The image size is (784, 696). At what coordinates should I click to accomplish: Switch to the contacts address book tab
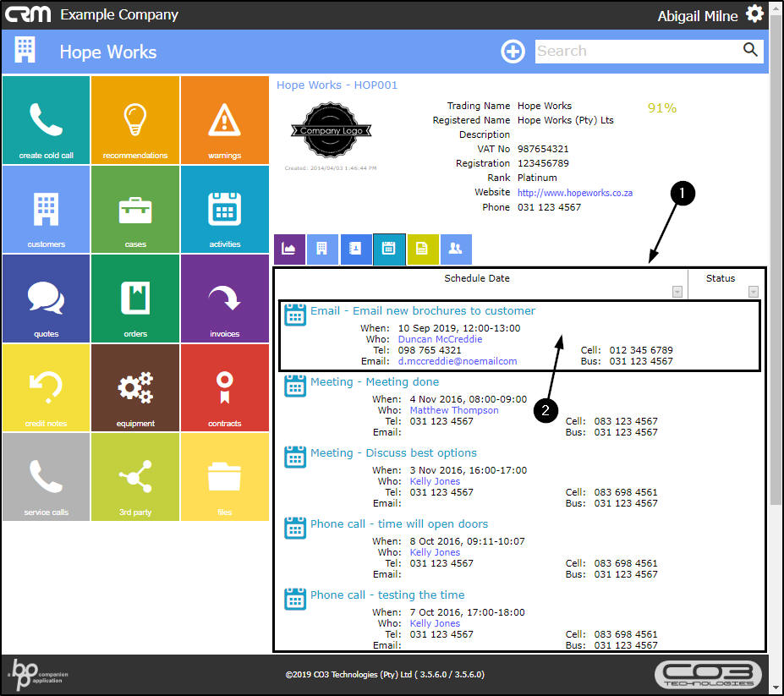[x=356, y=249]
